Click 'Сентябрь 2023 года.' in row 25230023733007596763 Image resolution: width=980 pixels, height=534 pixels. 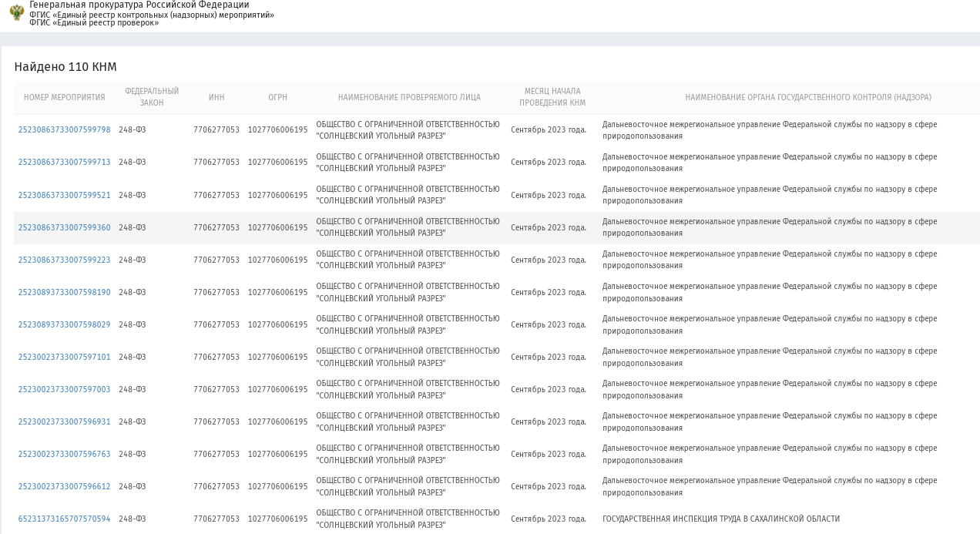549,454
